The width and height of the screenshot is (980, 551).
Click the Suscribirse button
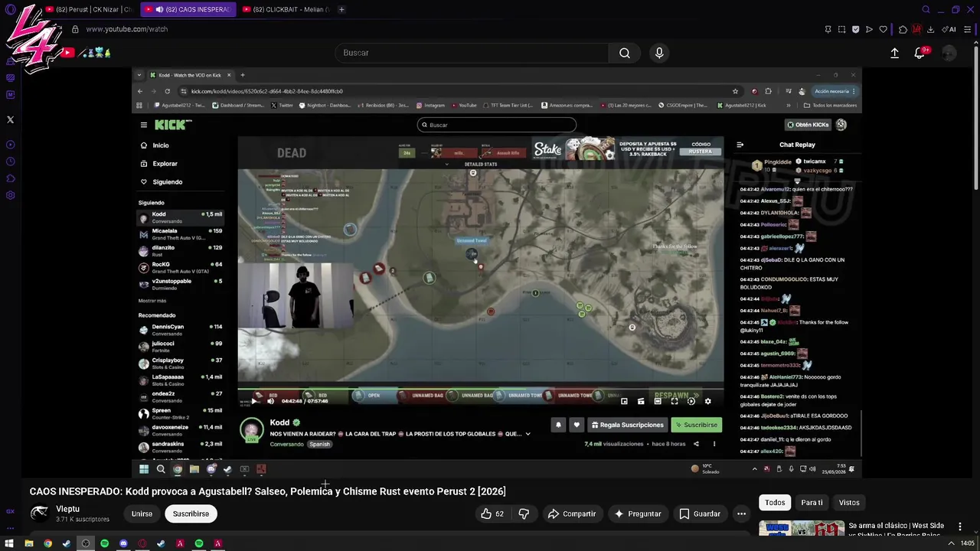click(x=191, y=514)
